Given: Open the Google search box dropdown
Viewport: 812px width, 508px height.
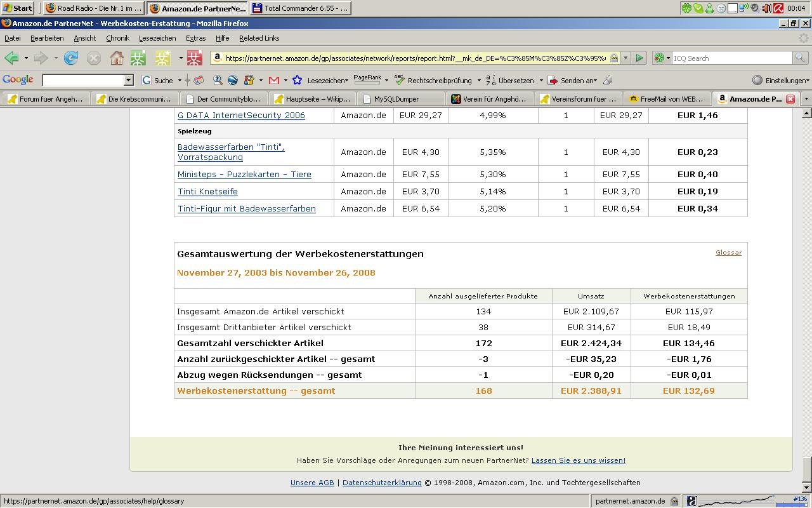Looking at the screenshot, I should coord(128,81).
